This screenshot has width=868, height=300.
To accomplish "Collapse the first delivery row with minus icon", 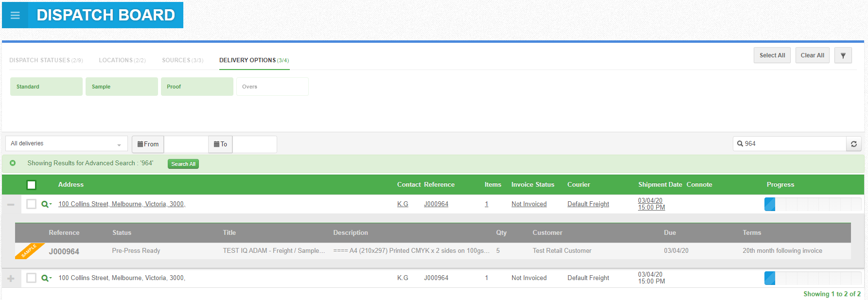I will [x=11, y=204].
